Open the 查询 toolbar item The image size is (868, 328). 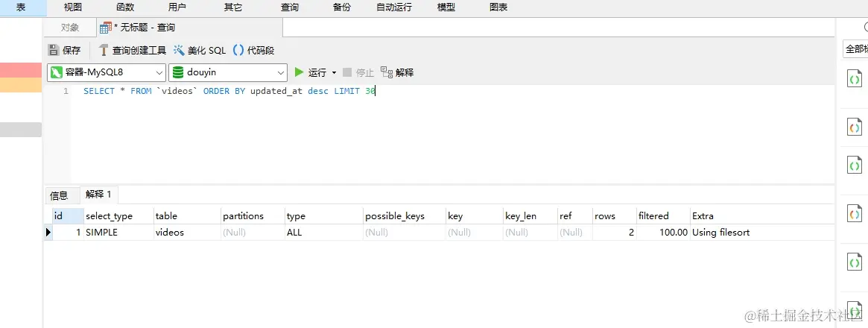290,7
